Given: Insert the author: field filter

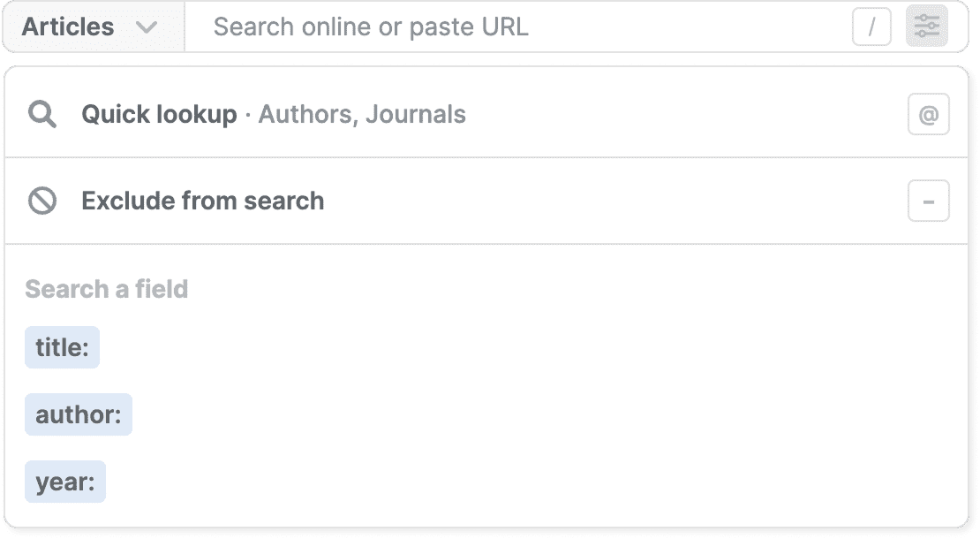Looking at the screenshot, I should tap(79, 414).
